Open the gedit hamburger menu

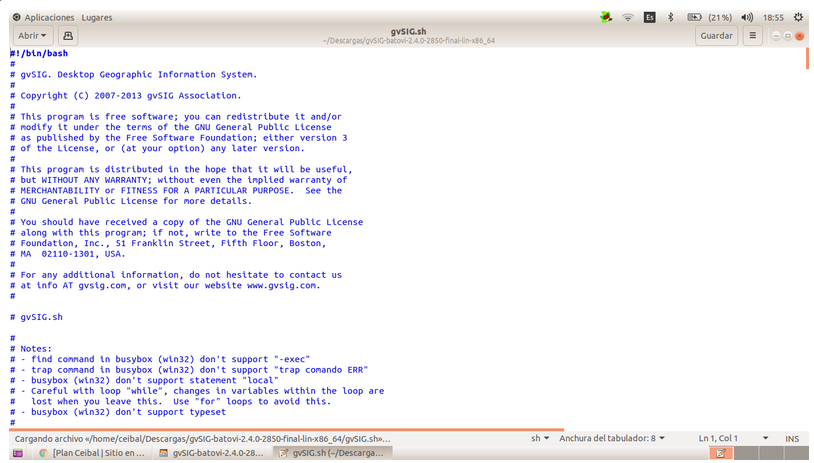point(752,36)
